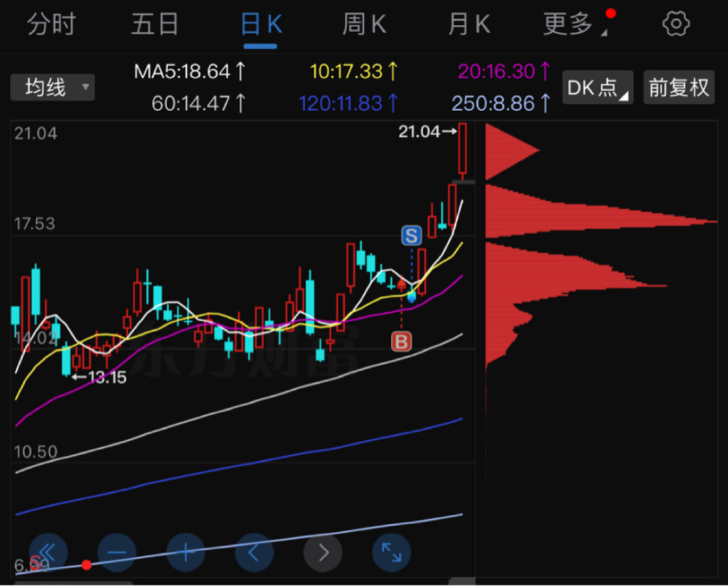728x586 pixels.
Task: Jump to earliest data with double-left arrow
Action: point(48,553)
